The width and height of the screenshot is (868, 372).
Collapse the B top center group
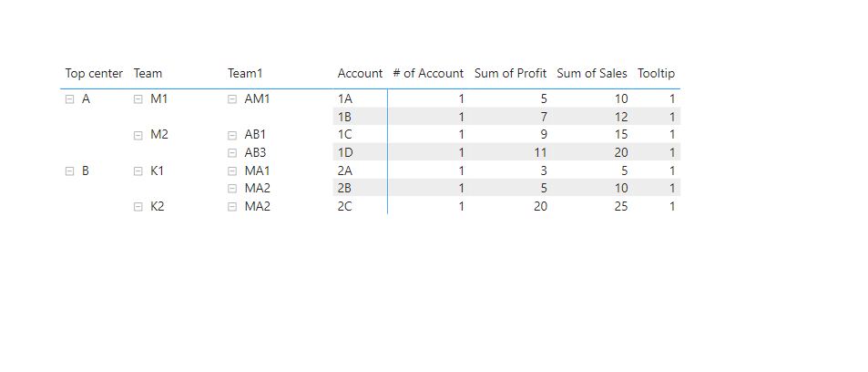point(70,171)
